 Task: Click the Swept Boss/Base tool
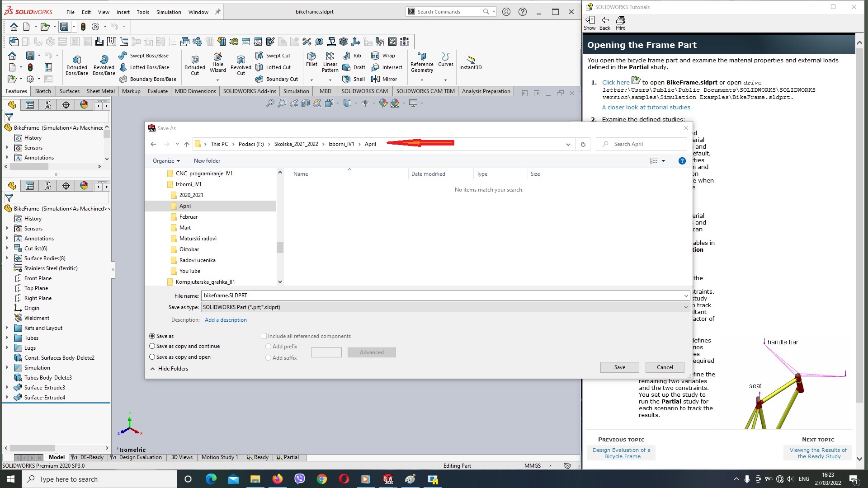click(x=144, y=56)
